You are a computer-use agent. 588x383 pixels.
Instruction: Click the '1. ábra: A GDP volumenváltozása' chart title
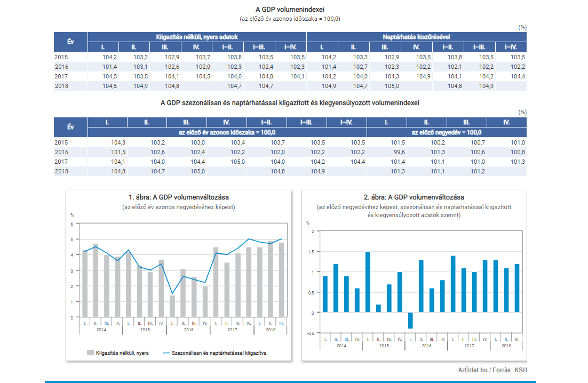178,197
